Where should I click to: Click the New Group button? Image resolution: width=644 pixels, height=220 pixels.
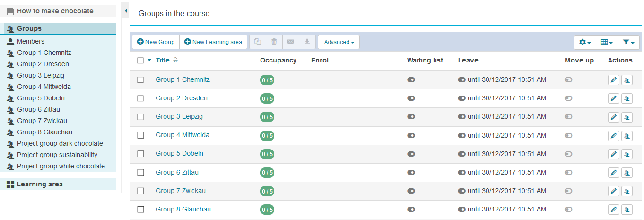pos(156,42)
